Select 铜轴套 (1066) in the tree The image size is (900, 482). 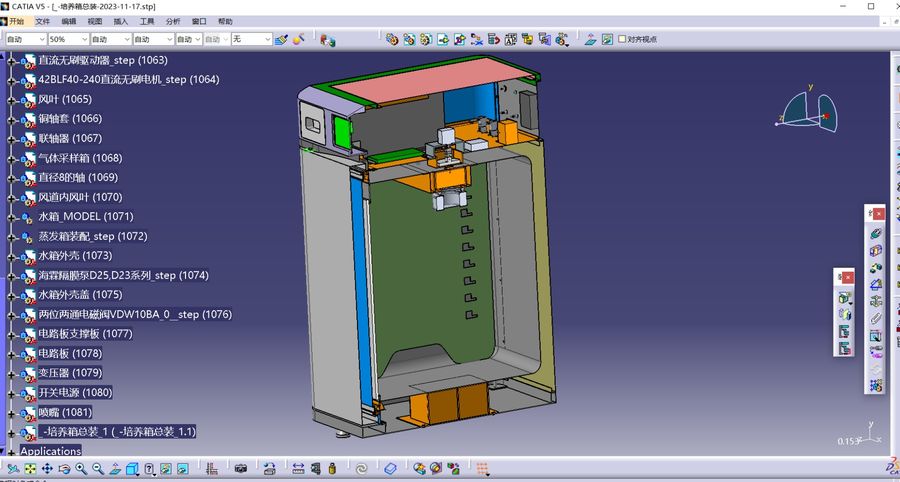(x=70, y=118)
